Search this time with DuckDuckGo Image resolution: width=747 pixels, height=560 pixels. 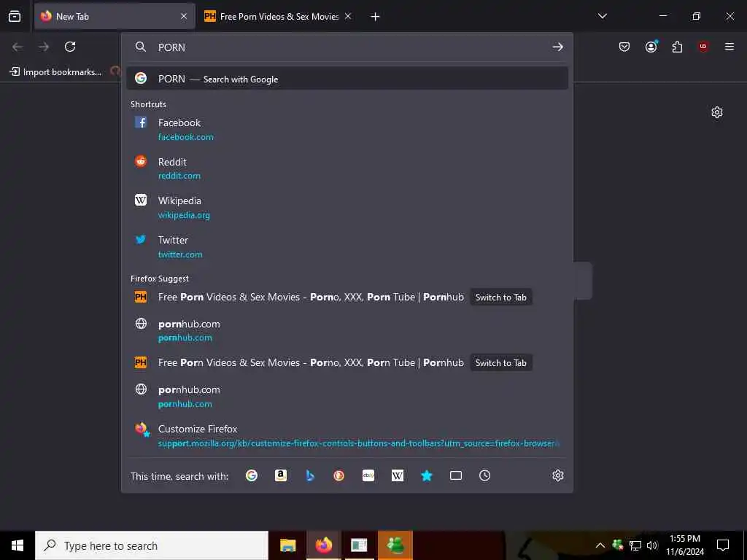point(338,475)
